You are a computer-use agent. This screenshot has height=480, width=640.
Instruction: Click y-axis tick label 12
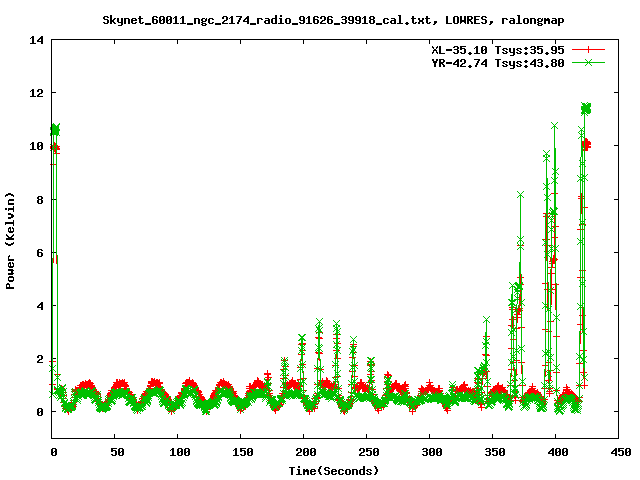[36, 93]
